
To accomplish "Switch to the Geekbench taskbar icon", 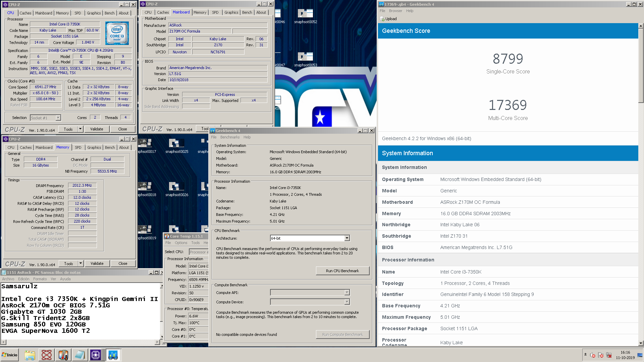I will coord(113,355).
